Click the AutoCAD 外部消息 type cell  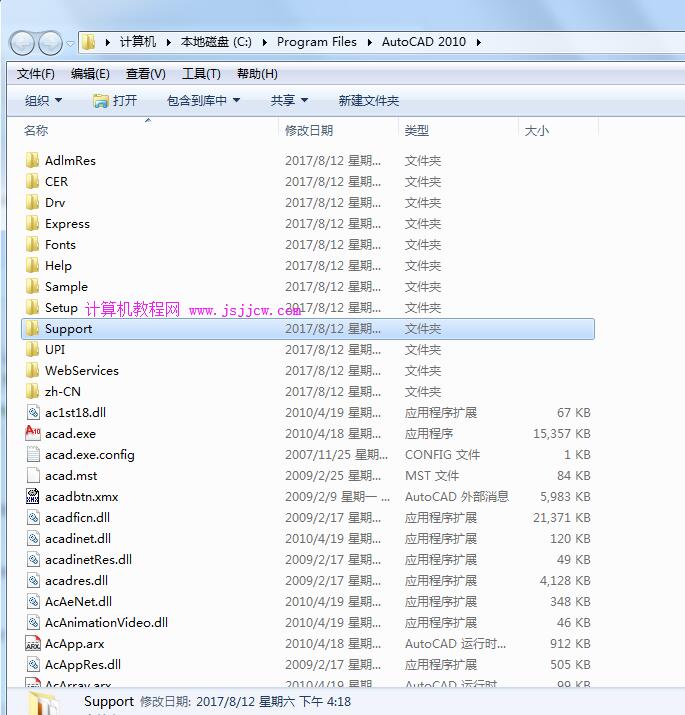tap(457, 497)
